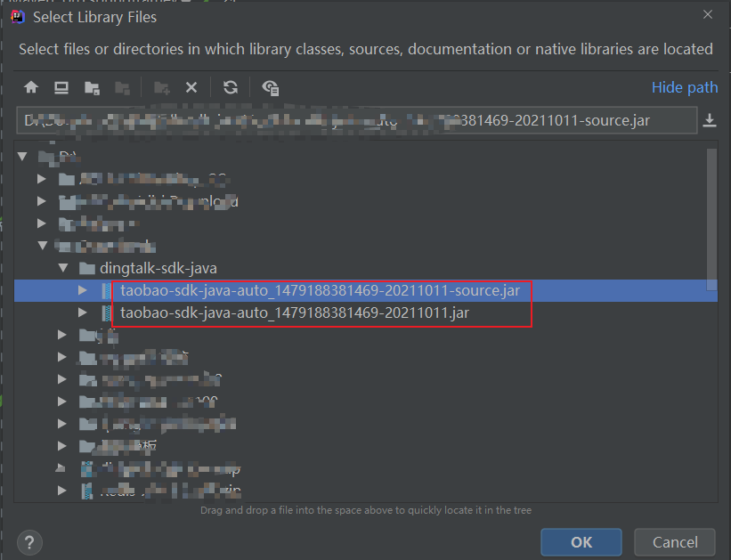
Task: Collapse the dingtalk-sdk-java folder
Action: [x=63, y=268]
